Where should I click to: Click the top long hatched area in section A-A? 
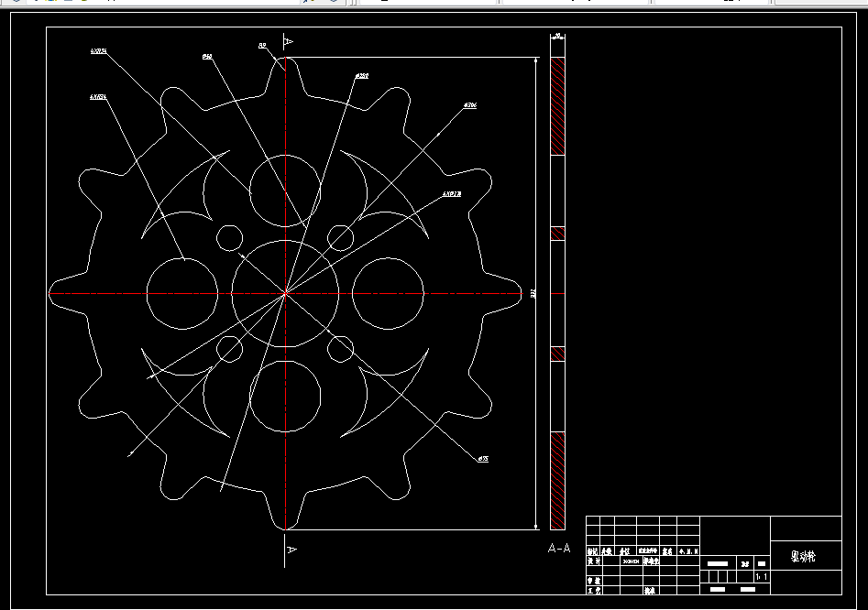tap(557, 105)
